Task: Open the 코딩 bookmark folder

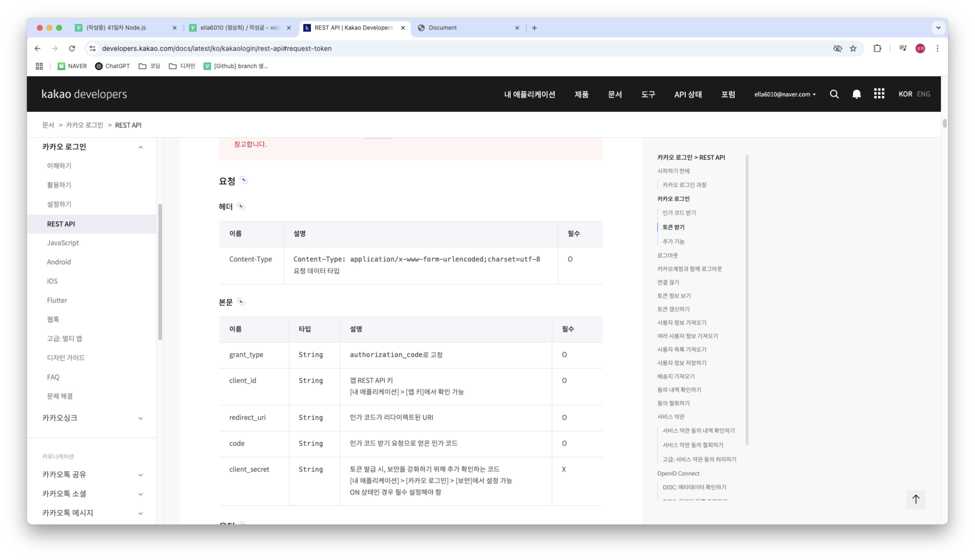Action: pyautogui.click(x=149, y=66)
